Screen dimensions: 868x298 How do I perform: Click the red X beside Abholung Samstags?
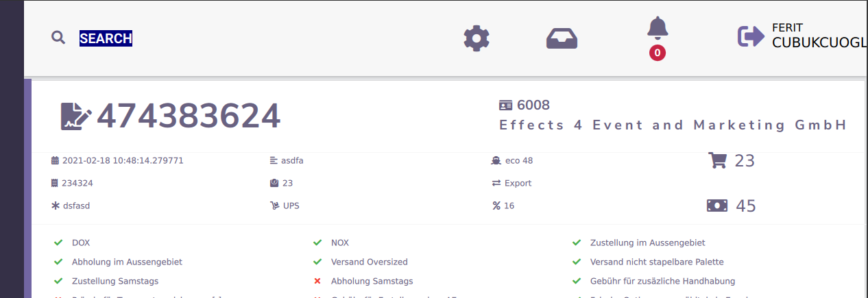(x=317, y=281)
